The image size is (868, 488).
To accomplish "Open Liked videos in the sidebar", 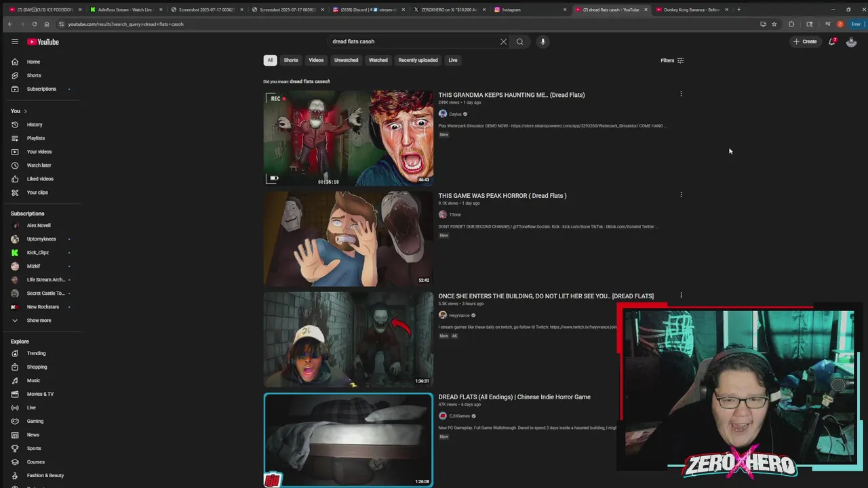I will point(41,179).
